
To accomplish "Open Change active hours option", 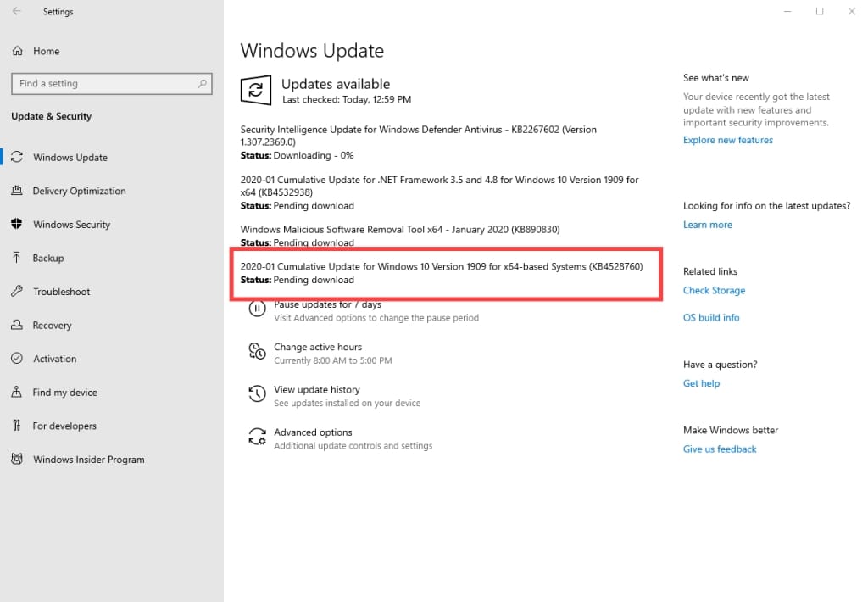I will [x=318, y=348].
